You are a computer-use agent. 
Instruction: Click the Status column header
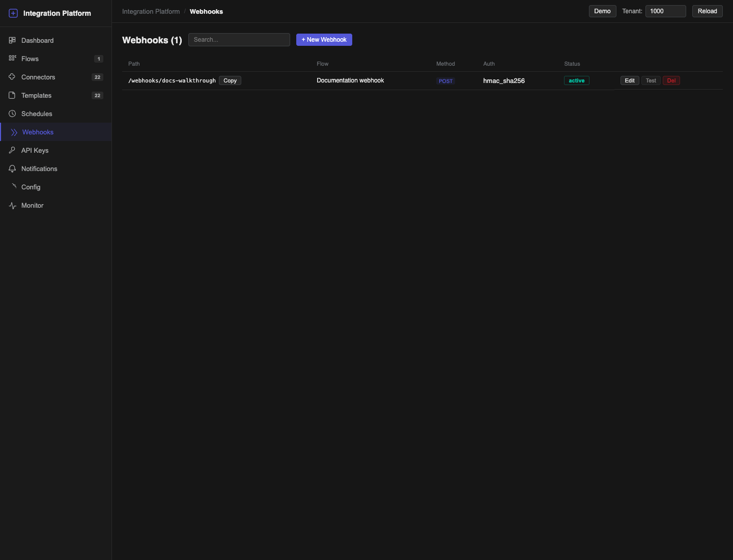(572, 64)
